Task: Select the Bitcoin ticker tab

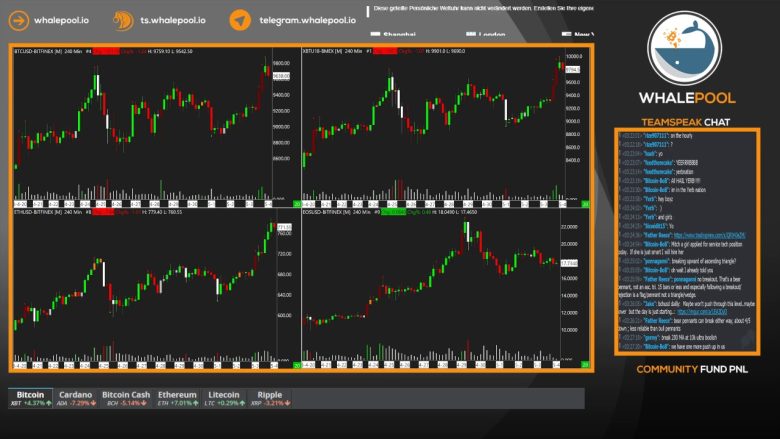Action: pyautogui.click(x=30, y=398)
